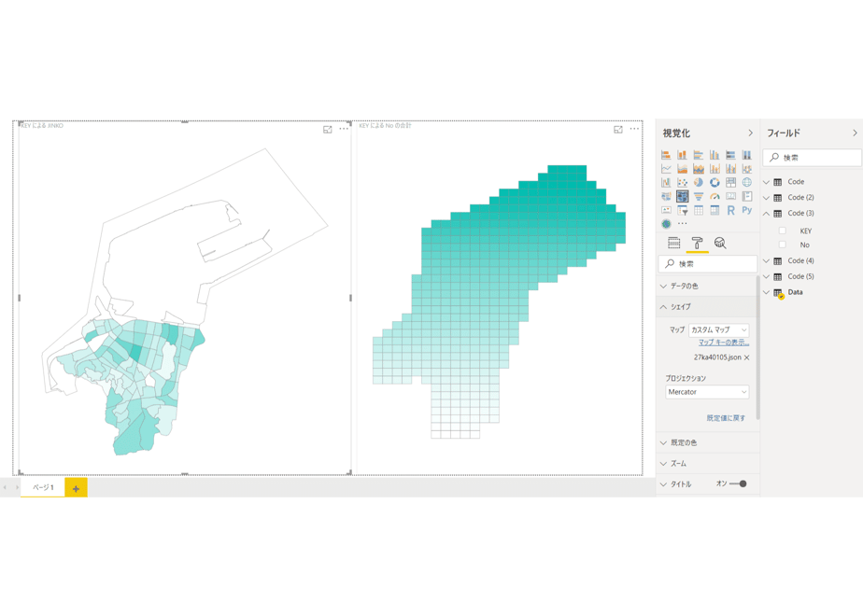Open the Mercator projection dropdown
Image resolution: width=863 pixels, height=616 pixels.
point(707,392)
